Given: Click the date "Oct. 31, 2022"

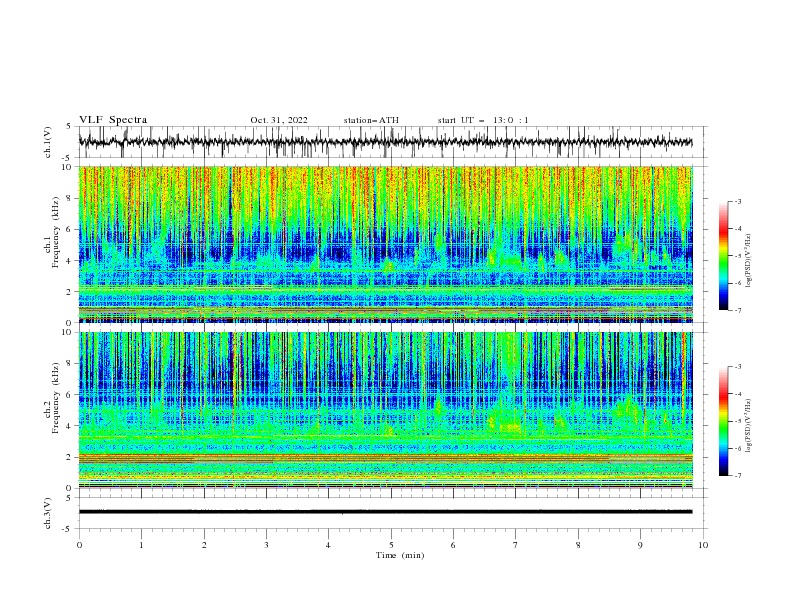Looking at the screenshot, I should [x=279, y=120].
